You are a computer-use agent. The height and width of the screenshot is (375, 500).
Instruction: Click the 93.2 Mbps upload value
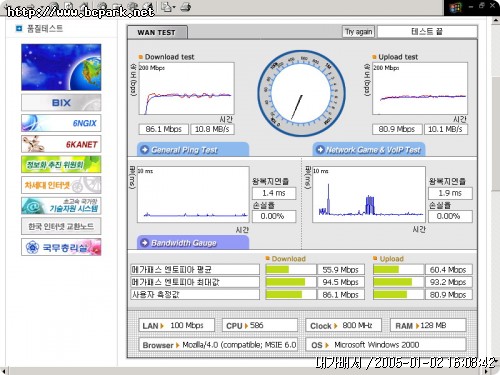(x=449, y=282)
